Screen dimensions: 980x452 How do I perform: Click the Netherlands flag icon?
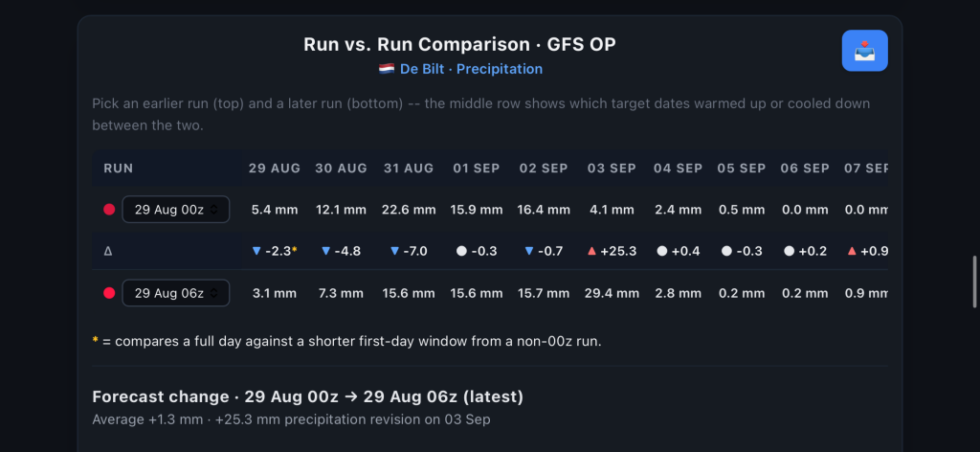pos(387,69)
